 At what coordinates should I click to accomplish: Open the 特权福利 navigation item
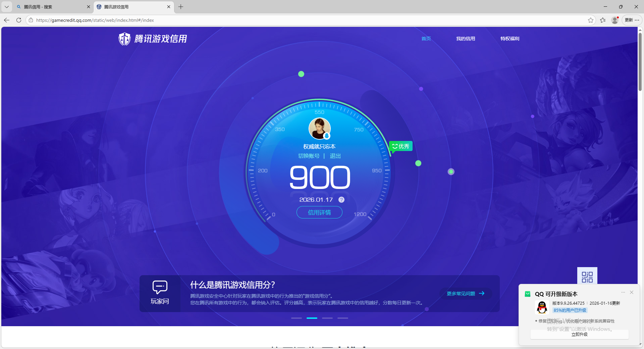pos(509,39)
